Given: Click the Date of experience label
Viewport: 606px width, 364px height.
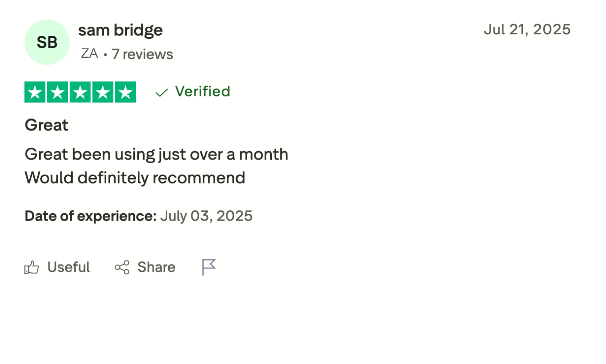Looking at the screenshot, I should tap(90, 216).
